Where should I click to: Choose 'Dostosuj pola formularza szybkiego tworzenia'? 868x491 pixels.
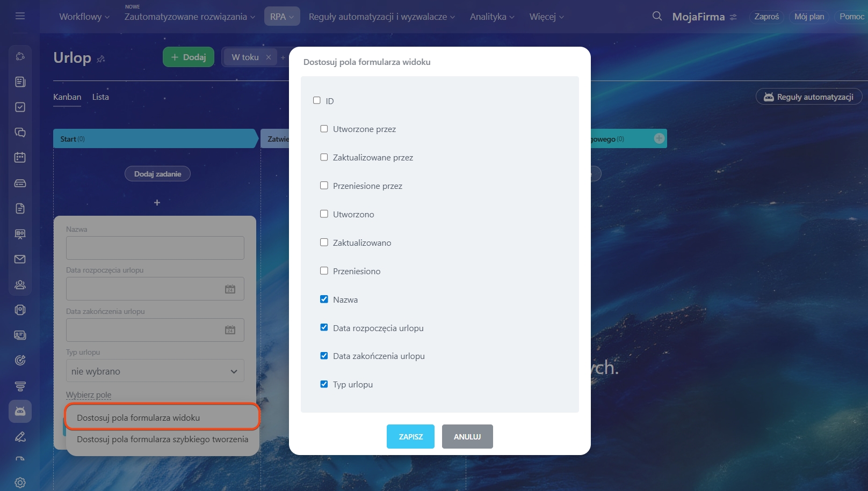click(x=162, y=439)
